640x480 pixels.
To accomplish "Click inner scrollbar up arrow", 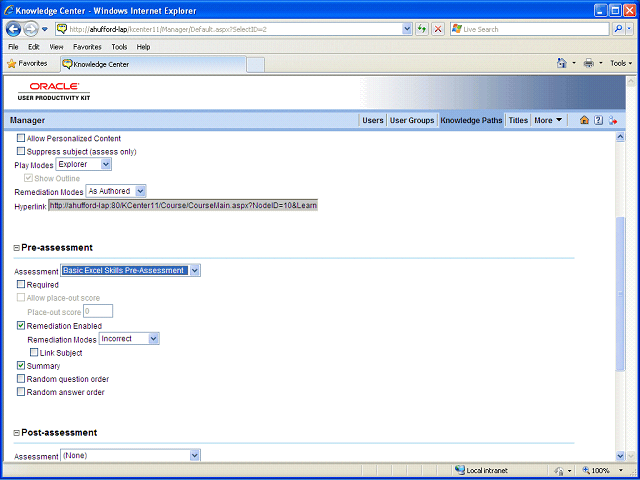I will pyautogui.click(x=620, y=137).
